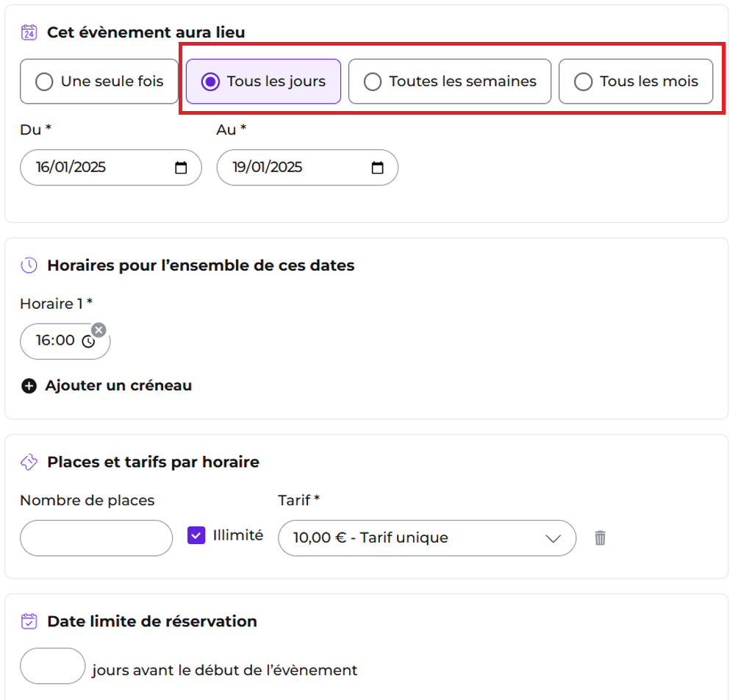Click the 'Nombre de places' label

[87, 500]
